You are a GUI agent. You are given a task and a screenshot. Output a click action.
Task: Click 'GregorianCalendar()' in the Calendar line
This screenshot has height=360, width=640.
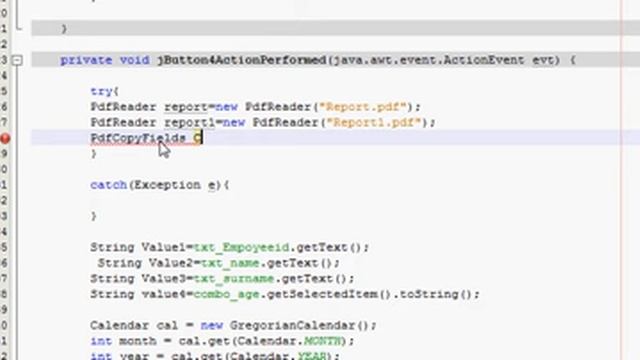(x=300, y=326)
